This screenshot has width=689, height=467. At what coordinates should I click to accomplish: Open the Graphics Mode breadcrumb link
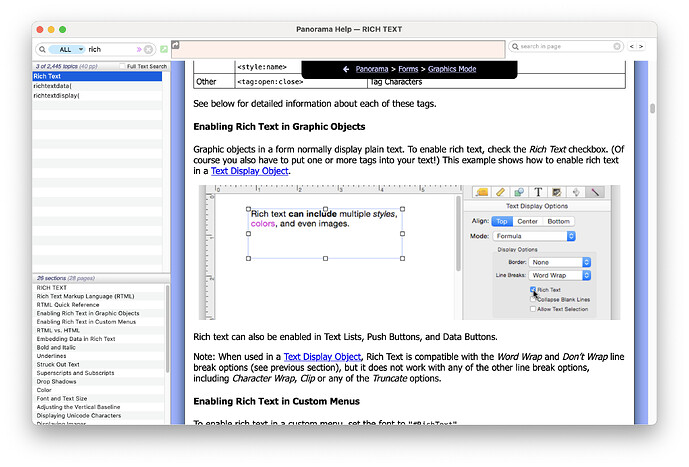tap(452, 69)
